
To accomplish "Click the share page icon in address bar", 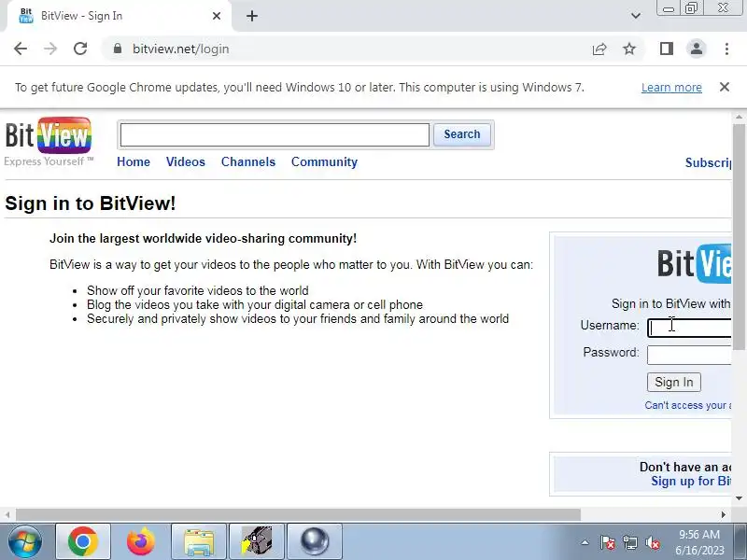I will tap(599, 49).
